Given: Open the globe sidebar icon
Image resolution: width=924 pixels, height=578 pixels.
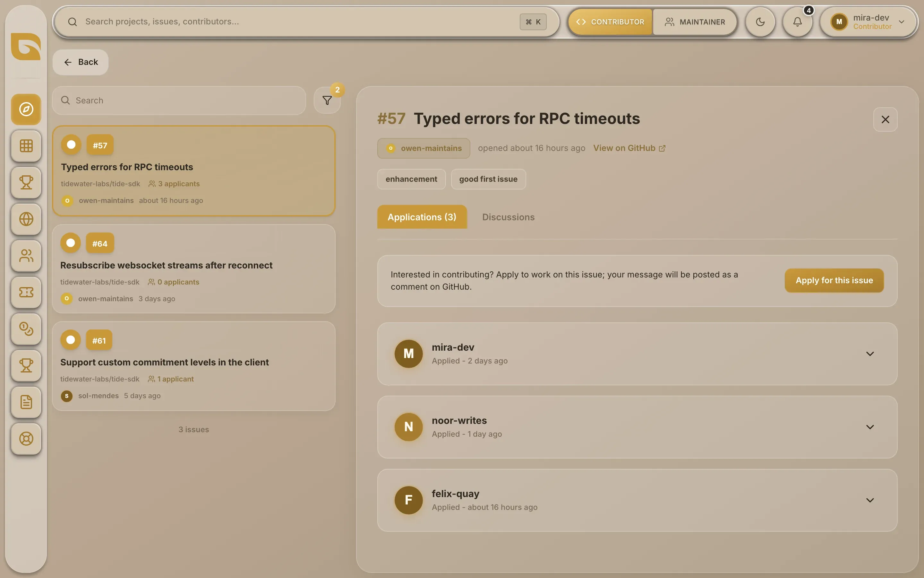Looking at the screenshot, I should pos(26,219).
